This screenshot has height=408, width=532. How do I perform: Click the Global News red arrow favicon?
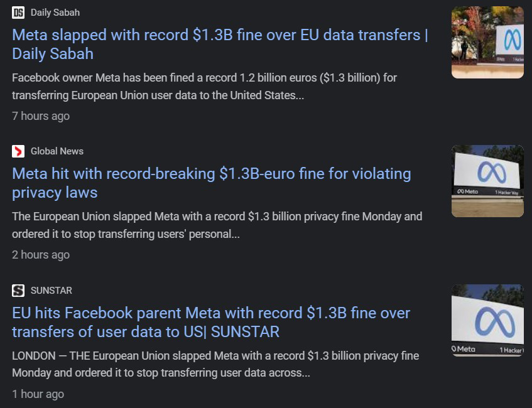[x=18, y=151]
